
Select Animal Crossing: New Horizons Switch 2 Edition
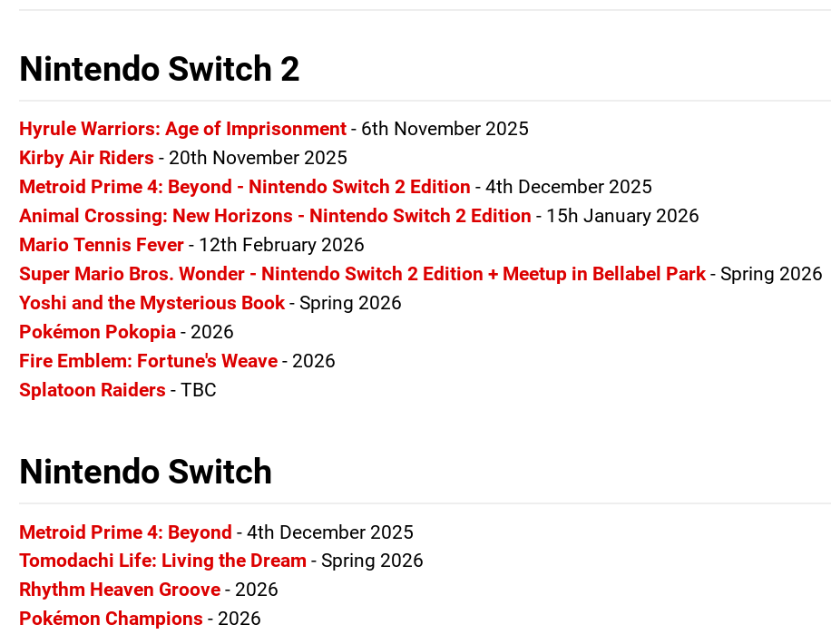[275, 216]
